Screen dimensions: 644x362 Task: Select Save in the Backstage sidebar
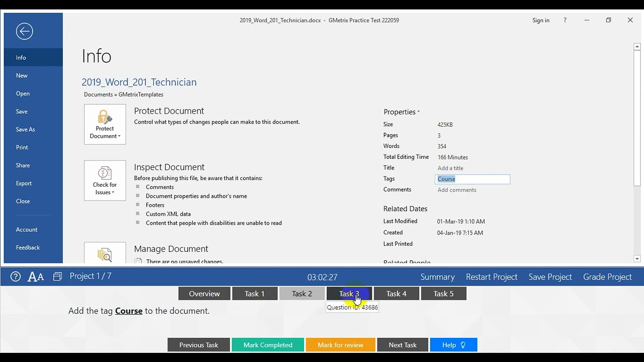click(x=33, y=112)
